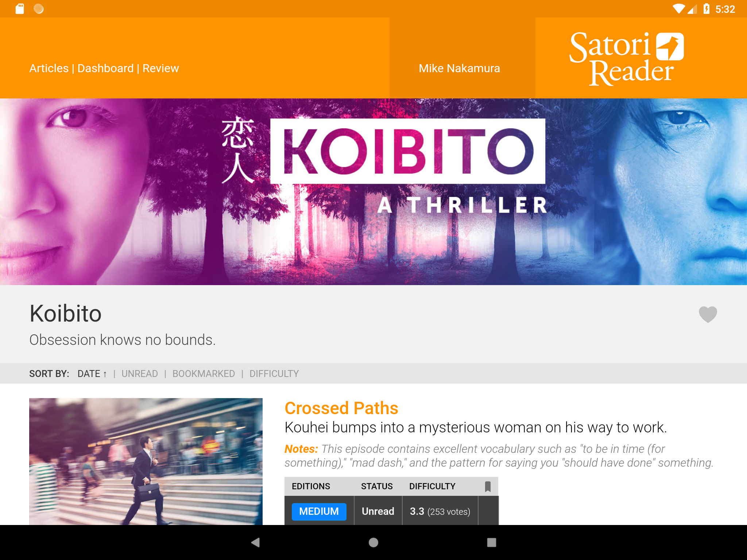Tap the circular notification icon in status bar
747x560 pixels.
click(39, 9)
